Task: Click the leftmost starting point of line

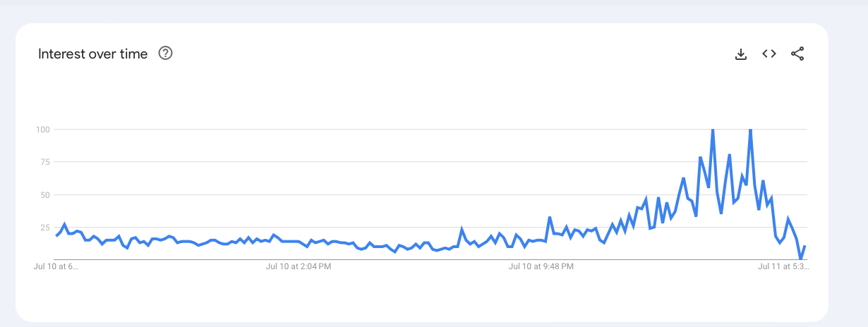Action: 56,235
